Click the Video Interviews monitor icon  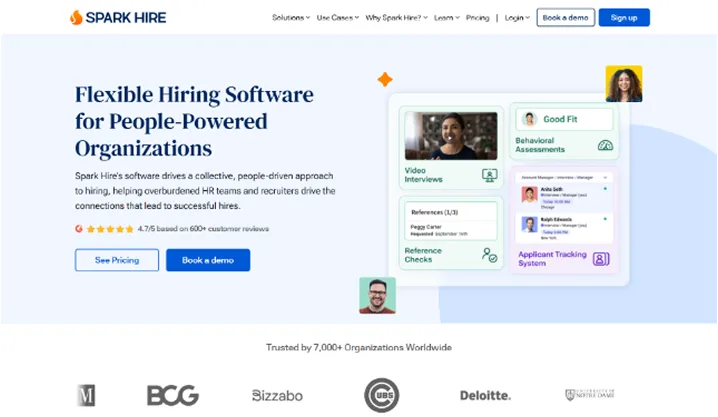490,175
